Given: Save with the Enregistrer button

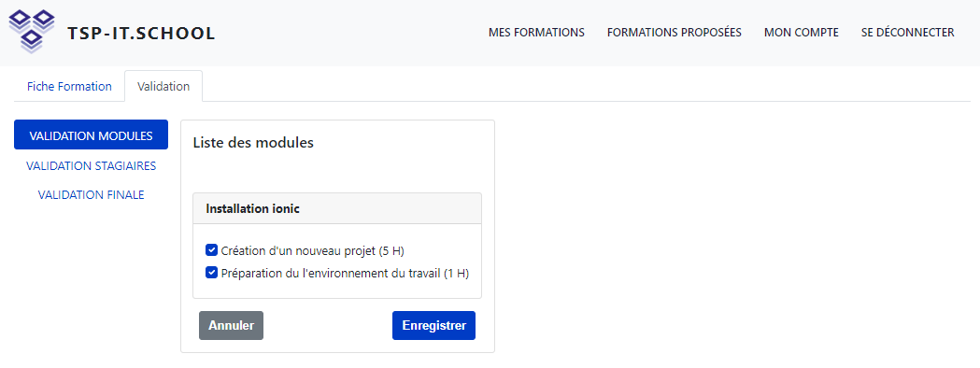Looking at the screenshot, I should 433,326.
